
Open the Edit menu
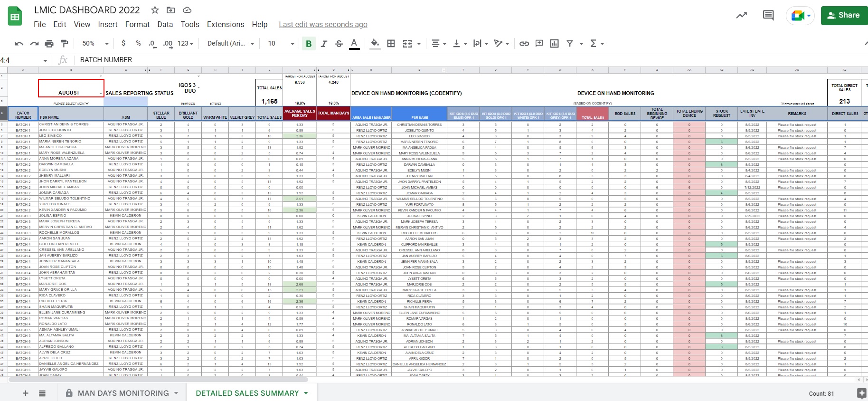[60, 24]
